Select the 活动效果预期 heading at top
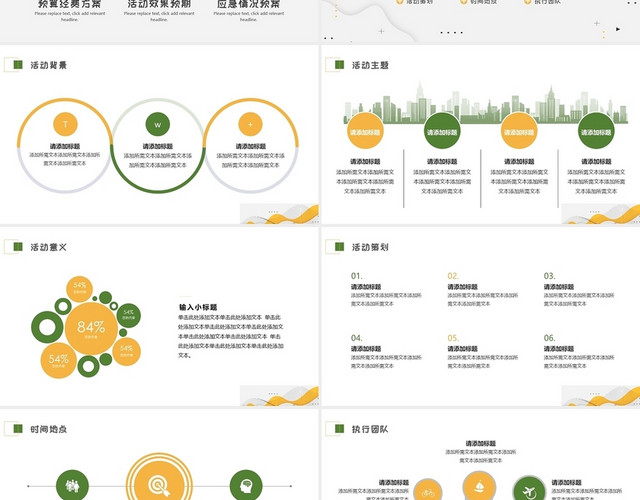640x500 pixels. (159, 4)
